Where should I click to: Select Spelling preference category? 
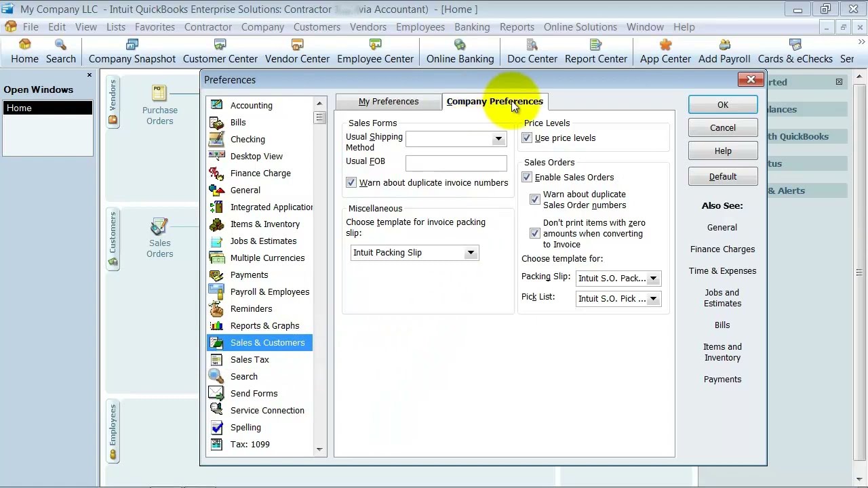[259, 427]
